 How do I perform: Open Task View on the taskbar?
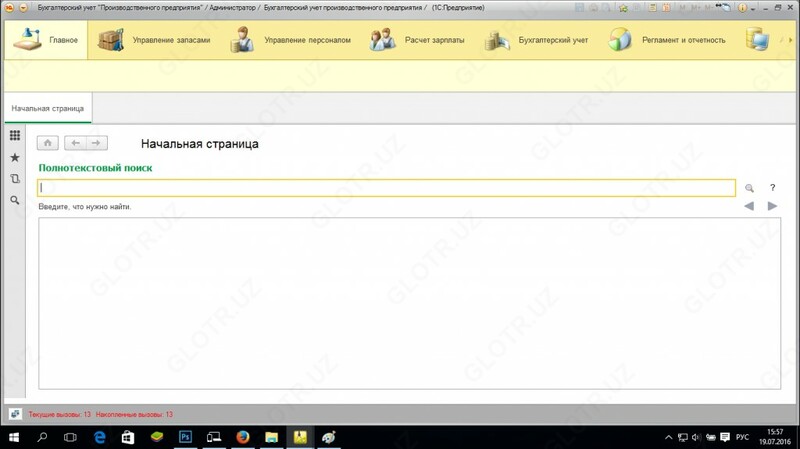70,437
